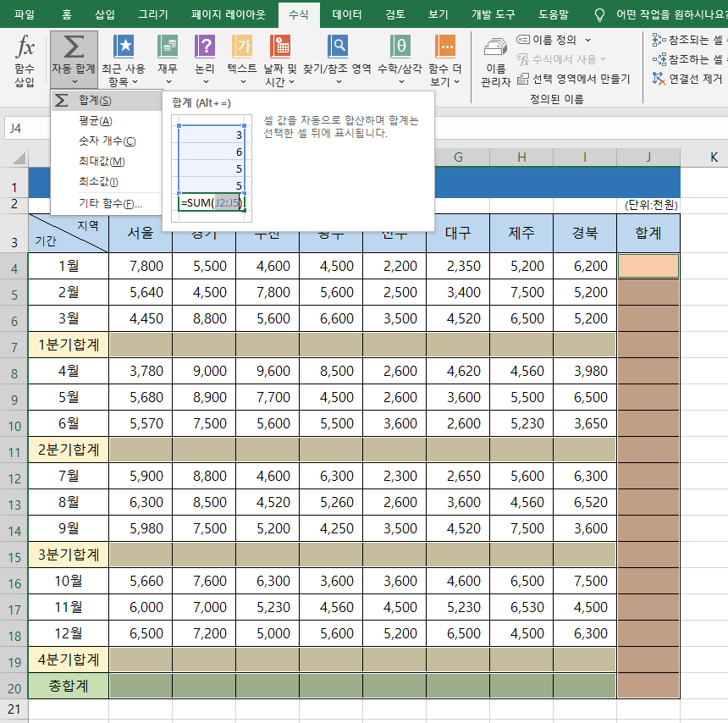Expand the 이름 정의 dropdown arrow

pos(587,41)
